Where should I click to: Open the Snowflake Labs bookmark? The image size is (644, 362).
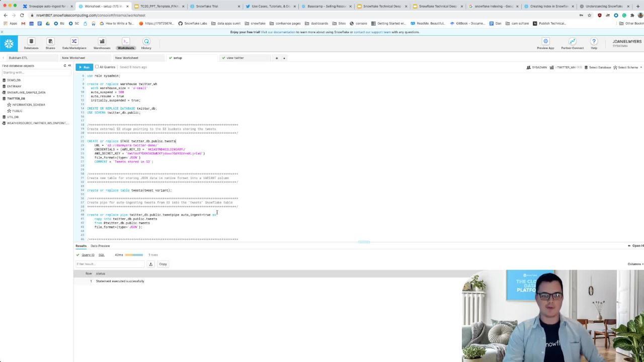193,23
